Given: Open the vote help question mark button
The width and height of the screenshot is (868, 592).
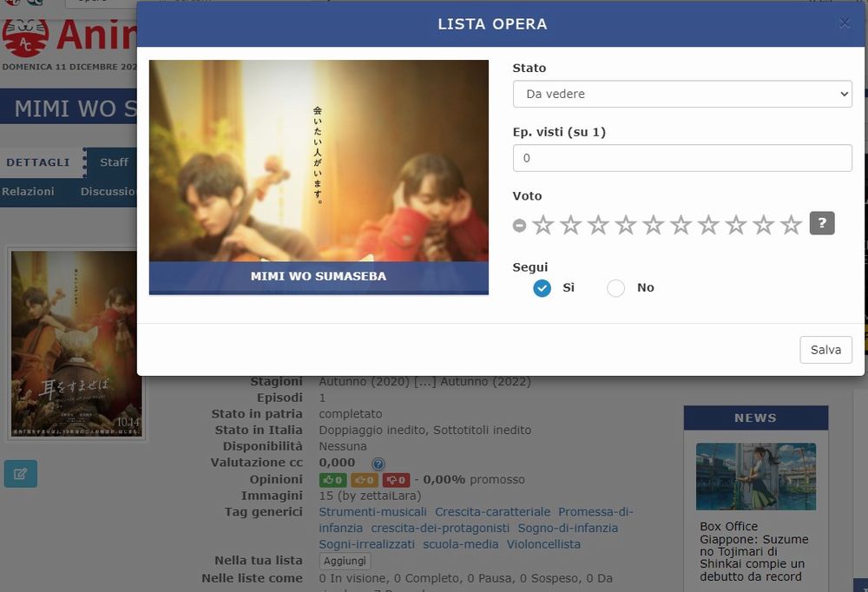Looking at the screenshot, I should point(822,223).
